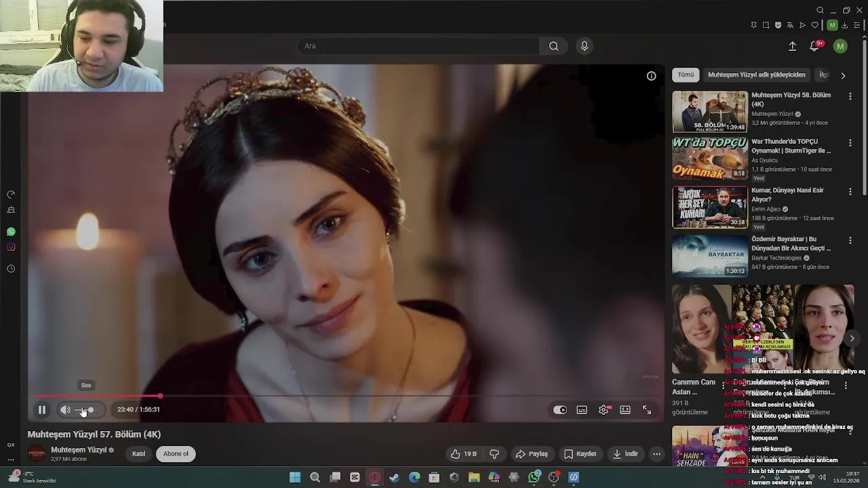Open options for Muhteşem Yüzyıl 58. Bölüm

[x=850, y=96]
